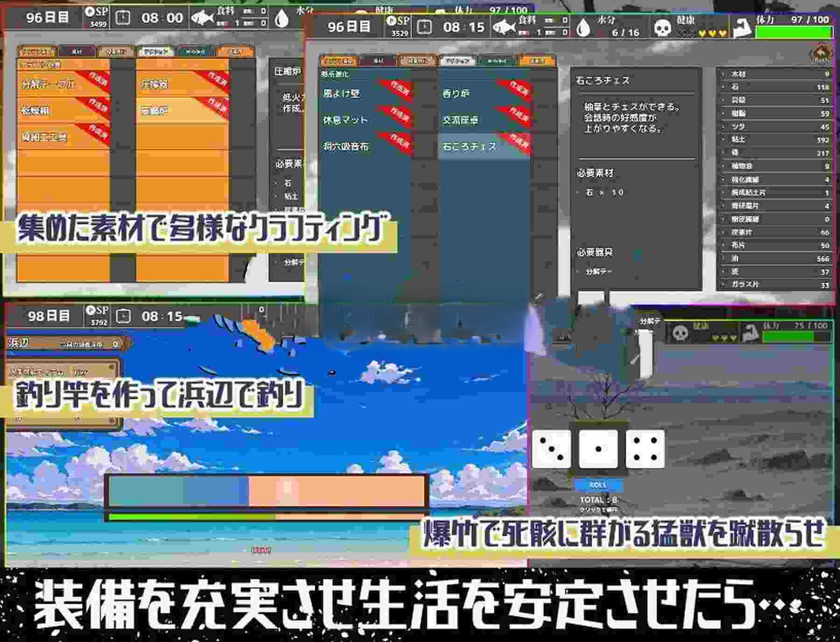Viewport: 840px width, 642px height.
Task: Click the fishing timing gauge bar
Action: [266, 491]
